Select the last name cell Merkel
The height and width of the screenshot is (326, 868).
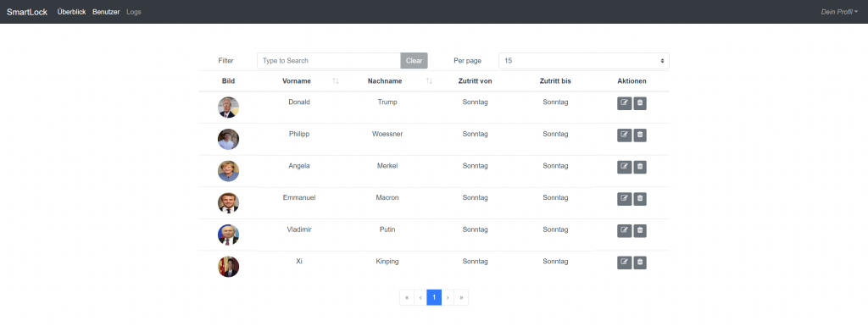pos(387,166)
